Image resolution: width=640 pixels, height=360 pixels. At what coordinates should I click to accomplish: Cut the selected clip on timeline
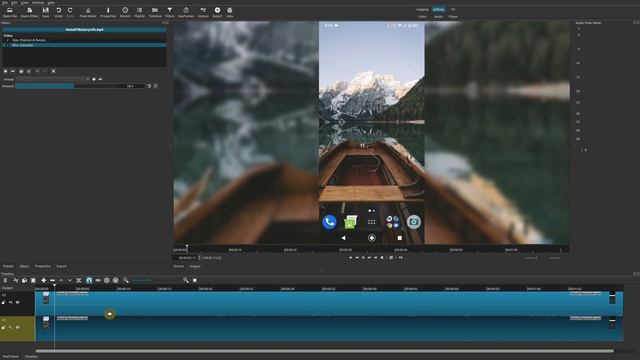point(16,280)
